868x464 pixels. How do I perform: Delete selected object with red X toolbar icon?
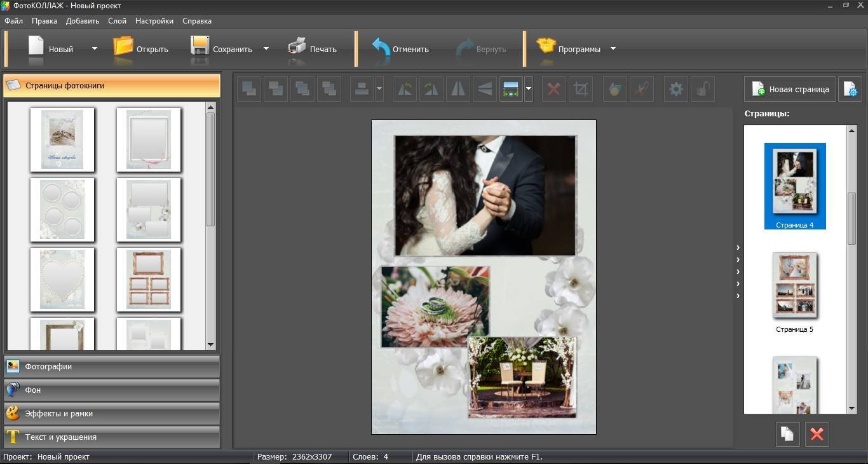[x=553, y=90]
